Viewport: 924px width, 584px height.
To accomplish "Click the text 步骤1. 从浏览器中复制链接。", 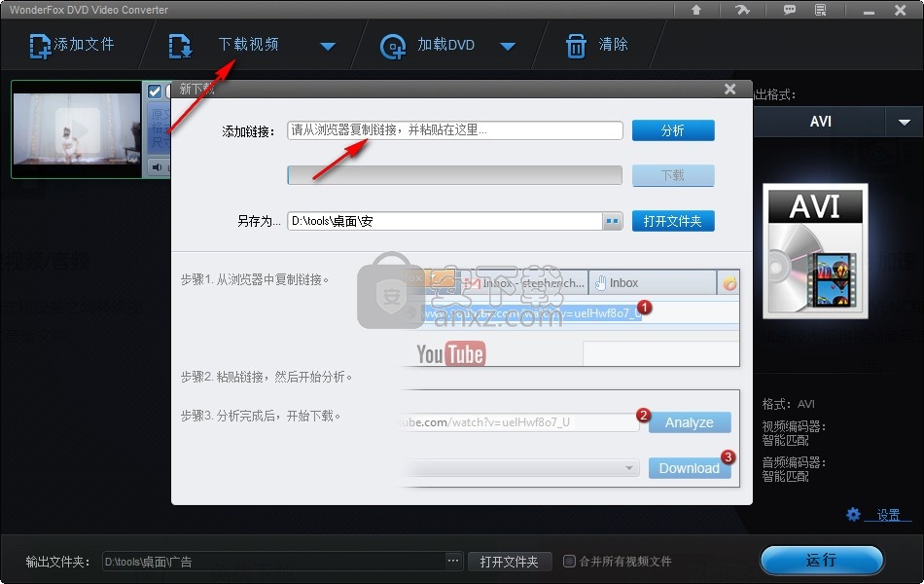I will tap(255, 279).
